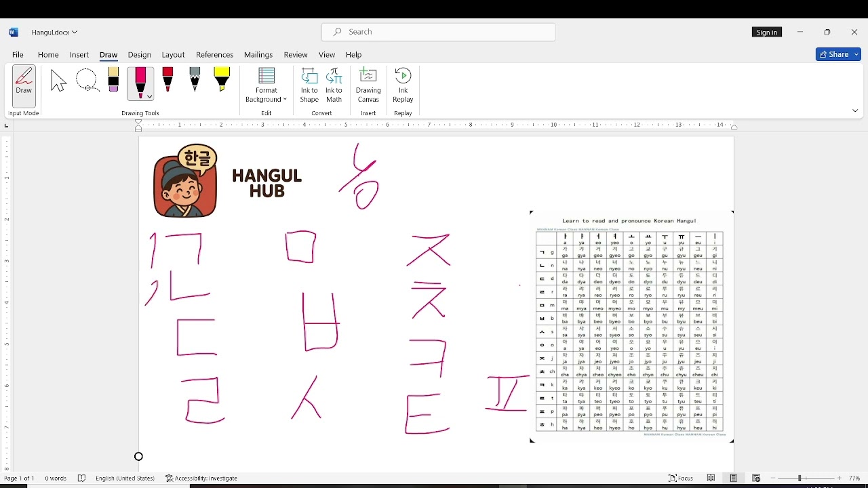Choose the gray pencil tool
868x488 pixels.
195,80
